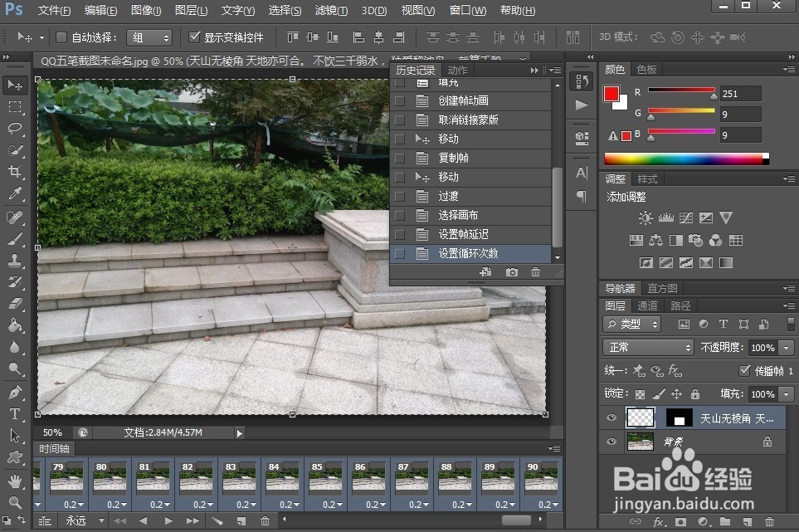
Task: Click the foreground red color swatch
Action: coord(611,94)
